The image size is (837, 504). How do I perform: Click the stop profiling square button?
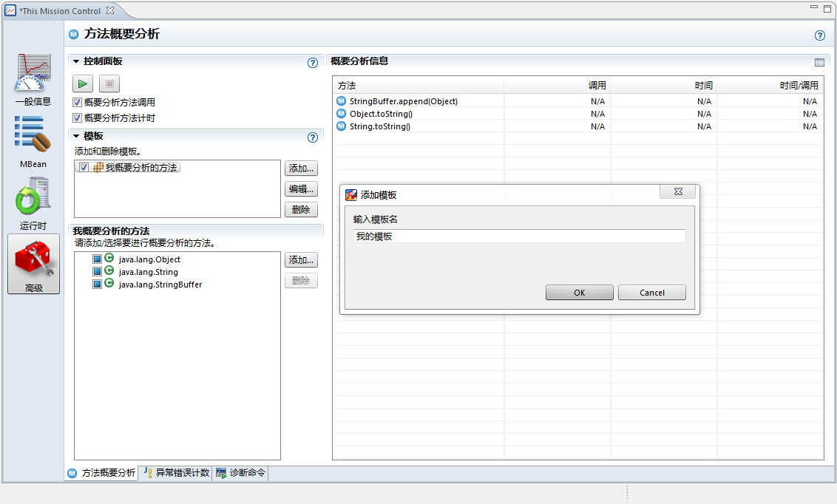[109, 84]
